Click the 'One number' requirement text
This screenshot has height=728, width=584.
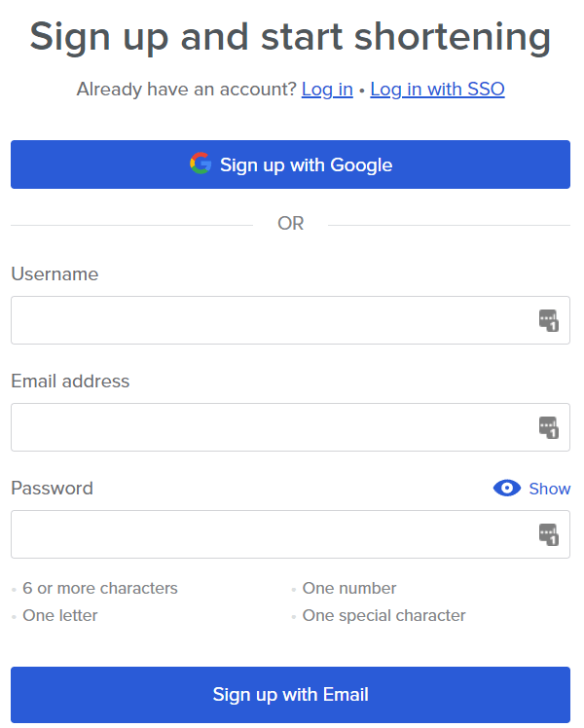[349, 588]
